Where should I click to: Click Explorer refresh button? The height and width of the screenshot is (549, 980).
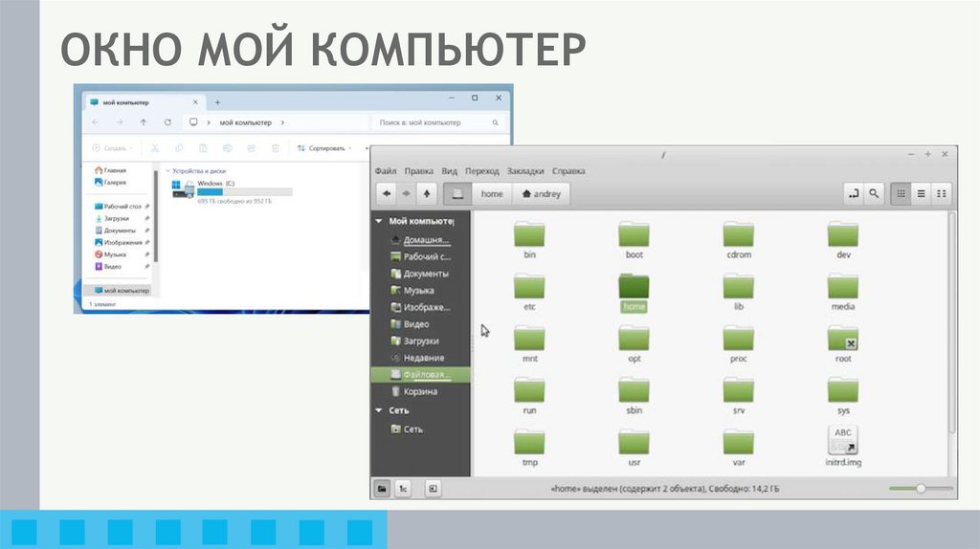tap(167, 122)
